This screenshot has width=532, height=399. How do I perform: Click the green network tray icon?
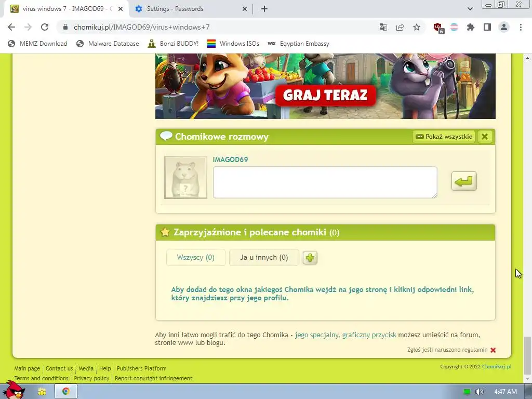tap(467, 392)
